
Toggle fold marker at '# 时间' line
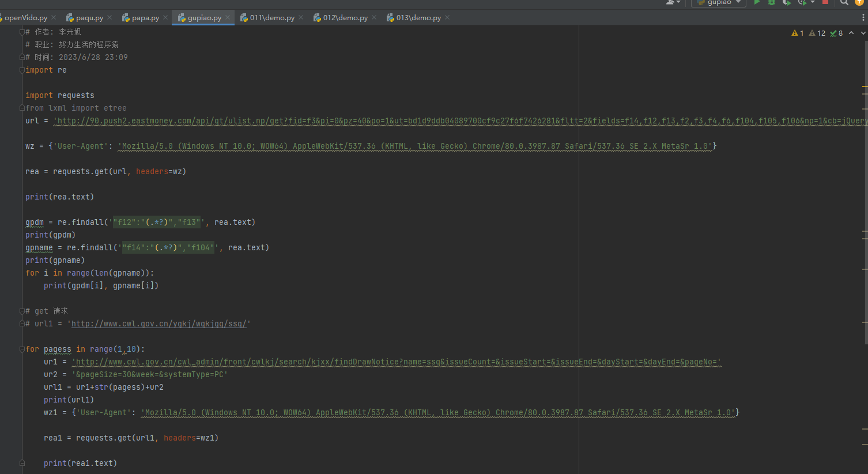[22, 57]
